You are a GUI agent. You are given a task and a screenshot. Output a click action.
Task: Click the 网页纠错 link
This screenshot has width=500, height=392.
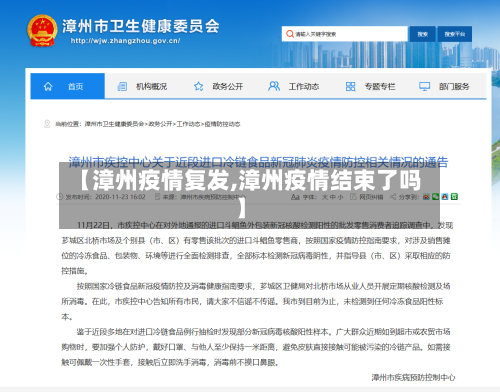(x=371, y=197)
